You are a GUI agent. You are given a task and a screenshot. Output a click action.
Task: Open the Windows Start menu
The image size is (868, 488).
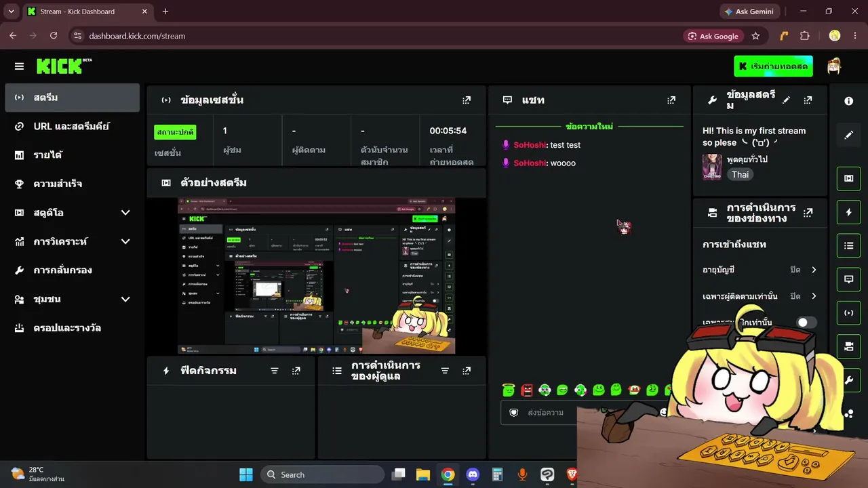pos(246,474)
